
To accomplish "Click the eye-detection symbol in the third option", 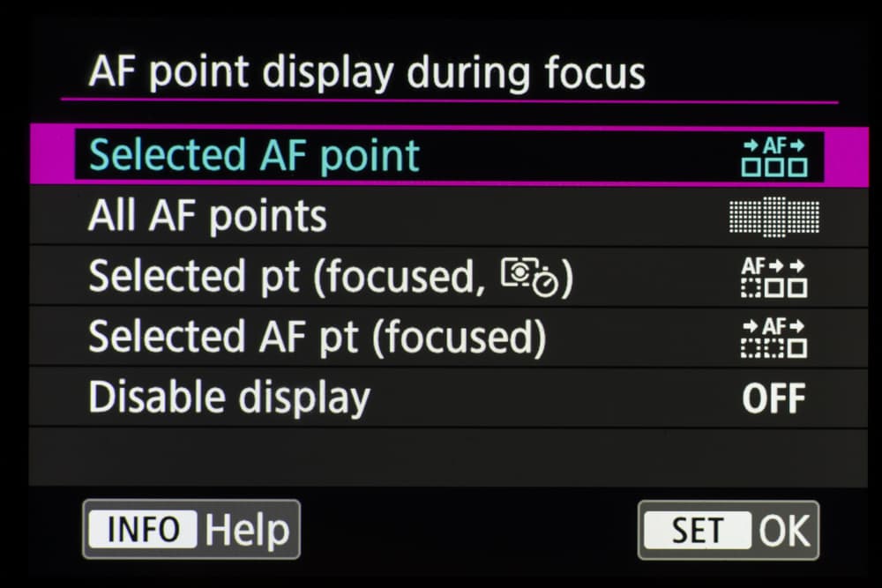I will point(517,273).
